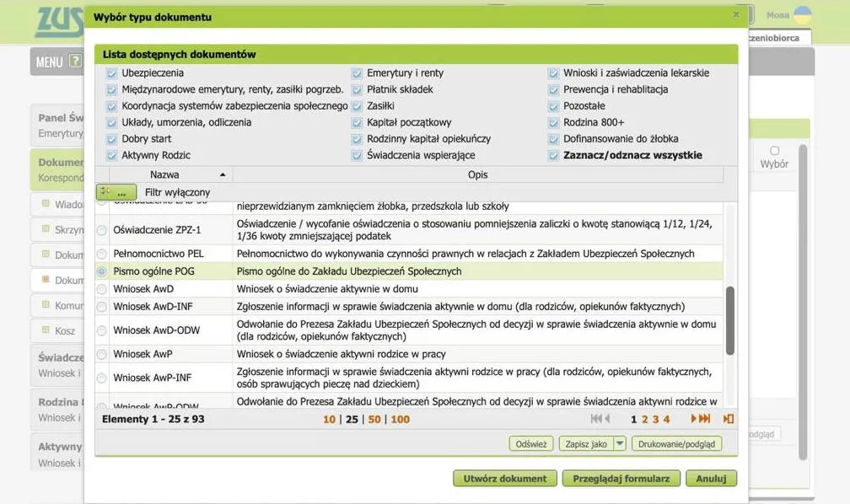Click the Zapisz jako button
The height and width of the screenshot is (504, 850).
click(x=586, y=444)
